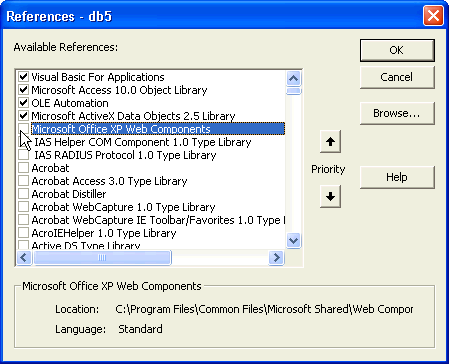Confirm with the OK button
Viewport: 449px width, 364px height.
point(397,50)
